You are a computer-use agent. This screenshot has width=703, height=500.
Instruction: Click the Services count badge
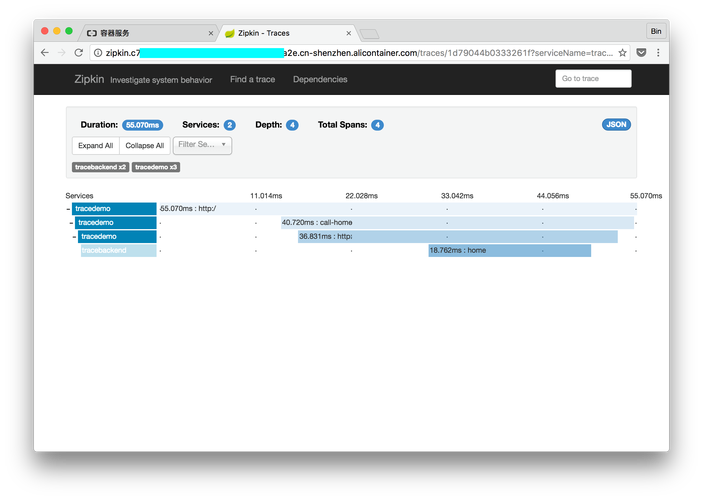tap(230, 125)
